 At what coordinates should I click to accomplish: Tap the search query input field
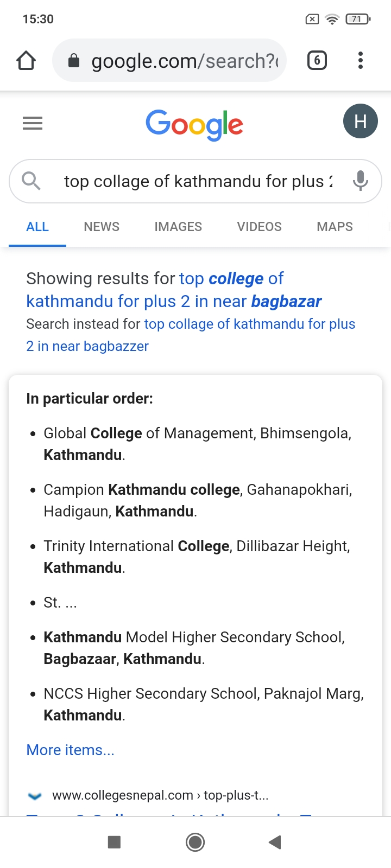[x=198, y=181]
